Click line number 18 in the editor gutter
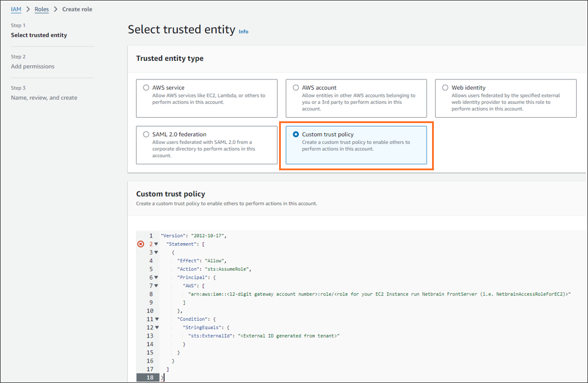588x383 pixels. (x=149, y=378)
